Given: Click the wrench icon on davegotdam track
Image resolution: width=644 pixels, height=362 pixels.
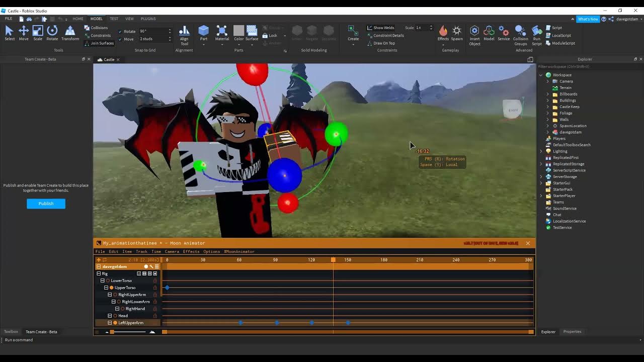Looking at the screenshot, I should [151, 266].
